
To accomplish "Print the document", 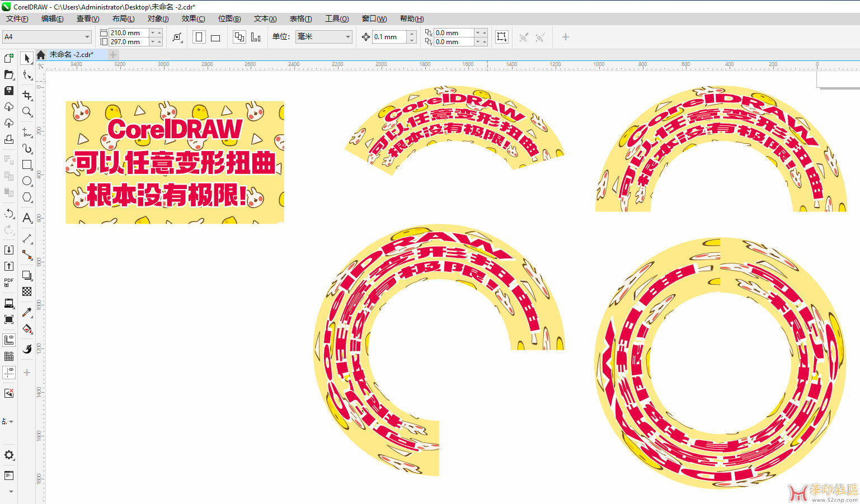I will tap(9, 139).
